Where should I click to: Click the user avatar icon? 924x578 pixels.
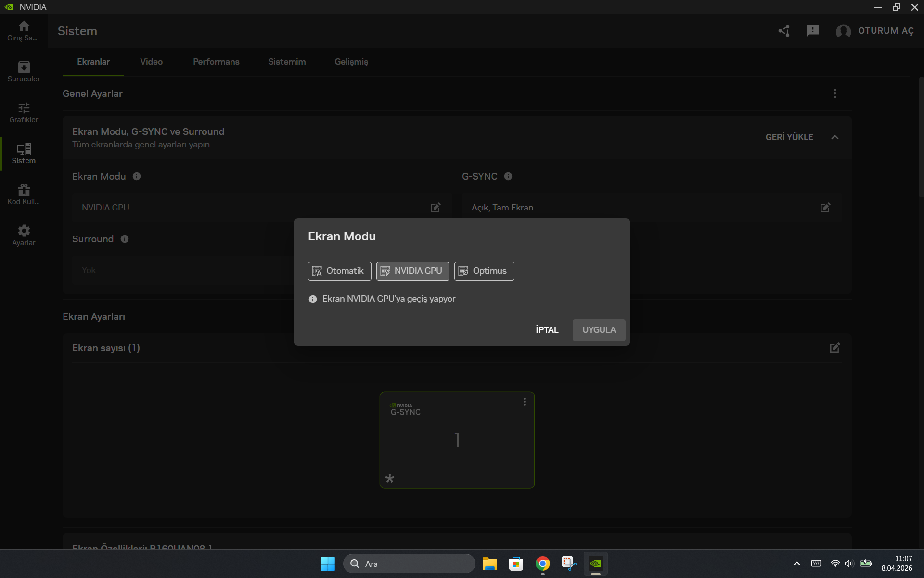tap(843, 31)
